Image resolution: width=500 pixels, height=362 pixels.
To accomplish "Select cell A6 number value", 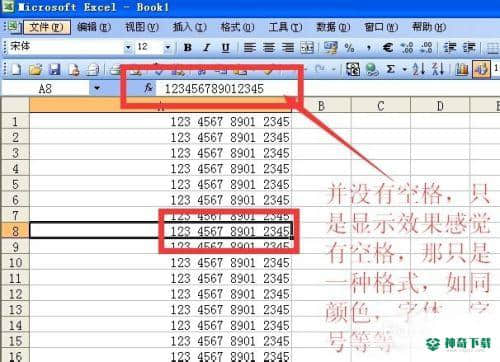I will point(161,200).
